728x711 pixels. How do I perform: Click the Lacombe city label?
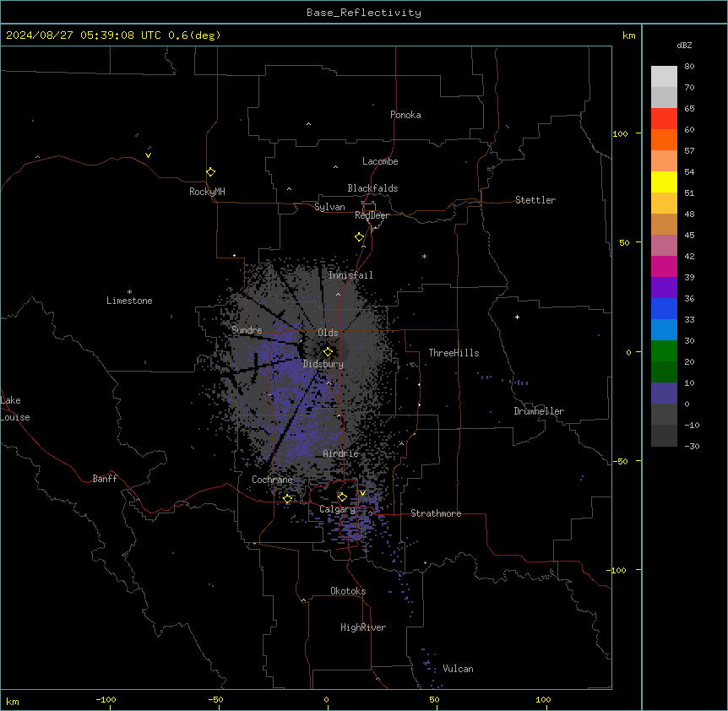[380, 161]
